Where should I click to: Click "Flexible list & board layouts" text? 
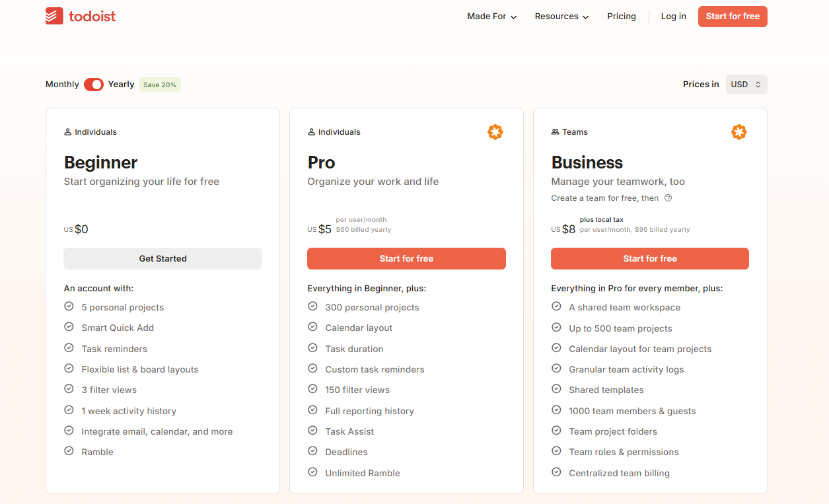(x=140, y=369)
